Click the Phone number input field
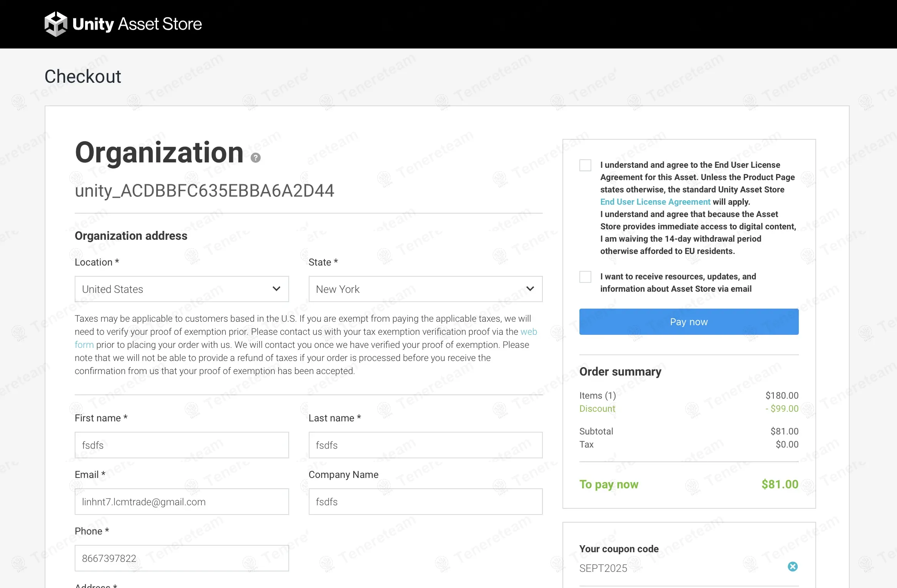Screen dimensions: 897x588 182,558
